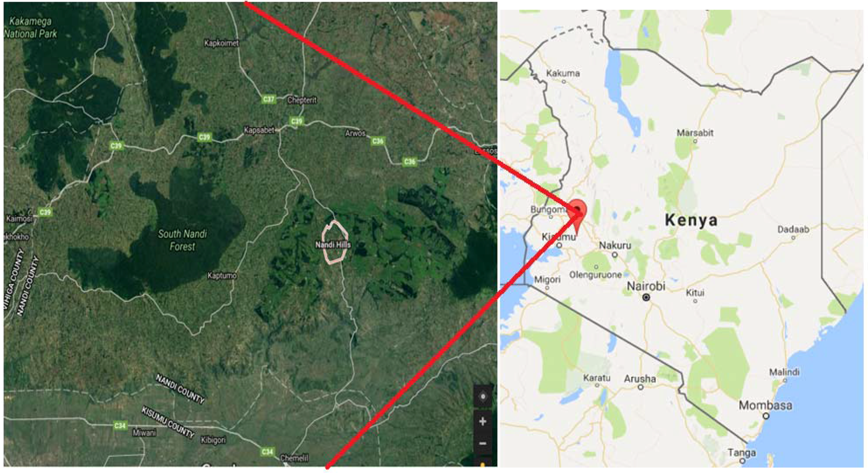Click the Marsabit town label

695,133
